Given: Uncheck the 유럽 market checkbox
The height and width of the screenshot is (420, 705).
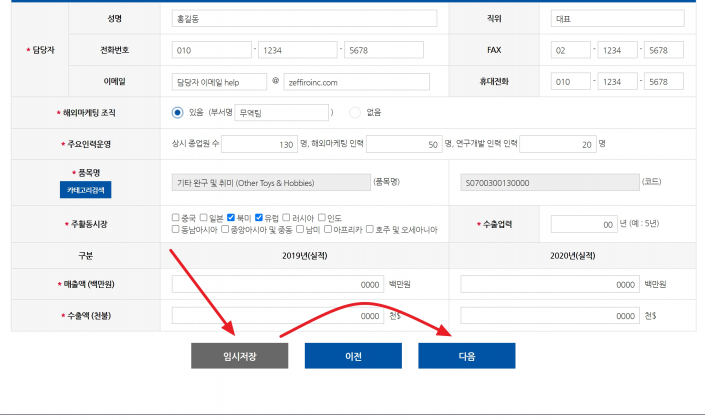Looking at the screenshot, I should [x=259, y=217].
